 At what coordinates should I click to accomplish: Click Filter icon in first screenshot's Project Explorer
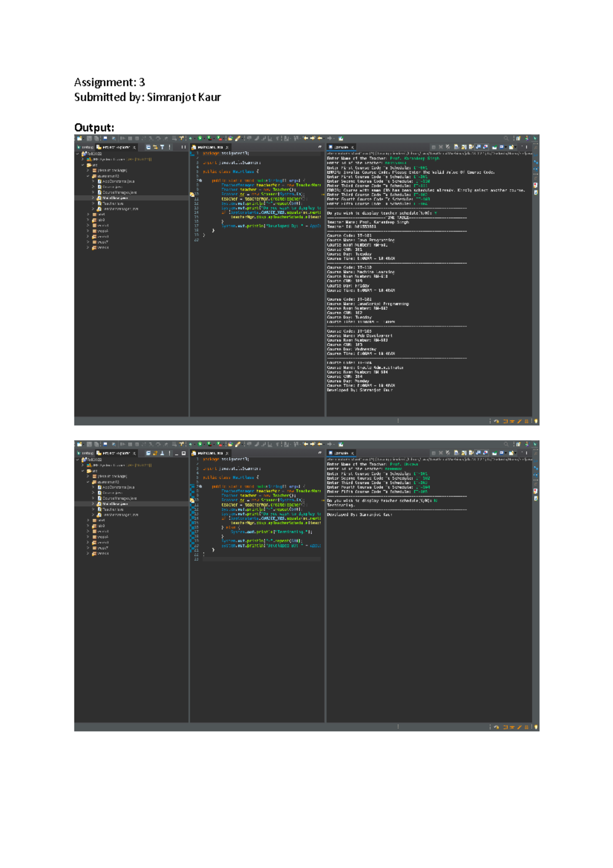(162, 147)
